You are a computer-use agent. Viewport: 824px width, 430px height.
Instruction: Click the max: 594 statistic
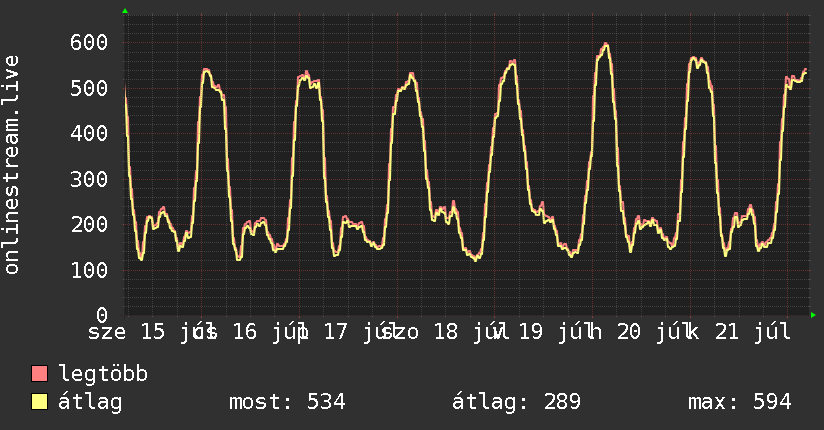(739, 402)
